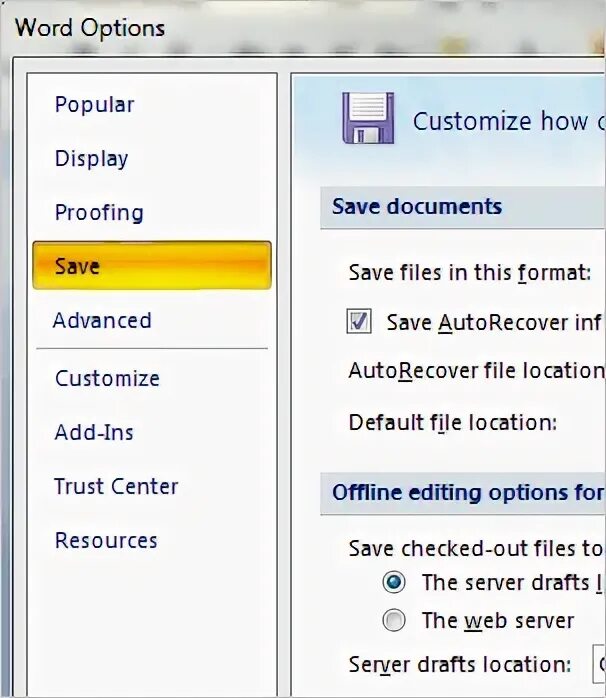606x698 pixels.
Task: Select the Proofing category
Action: [99, 212]
